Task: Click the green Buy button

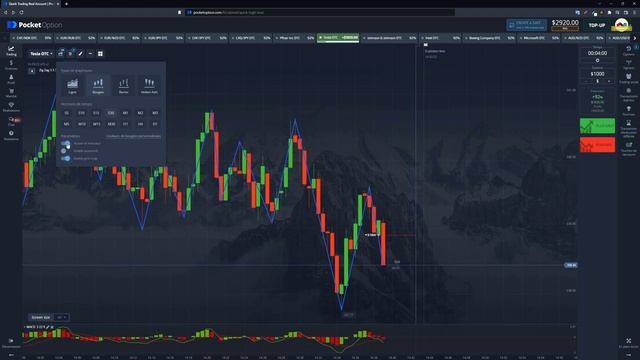Action: click(598, 126)
